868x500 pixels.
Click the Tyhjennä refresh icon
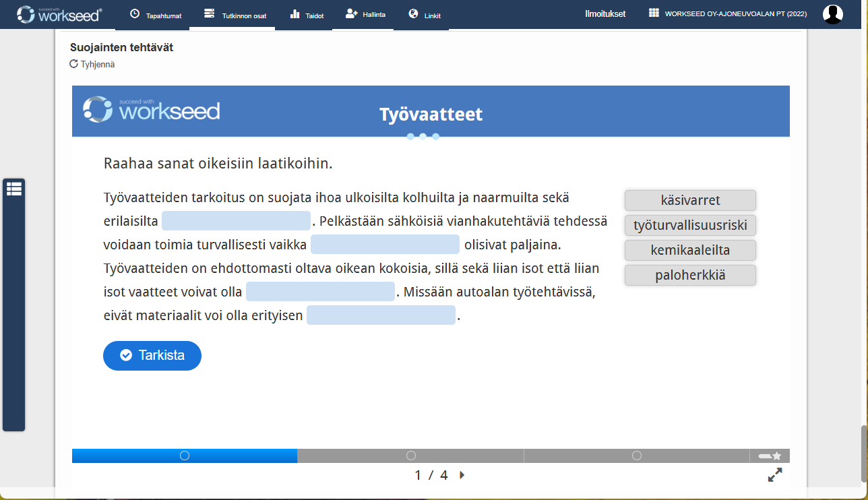pyautogui.click(x=73, y=64)
